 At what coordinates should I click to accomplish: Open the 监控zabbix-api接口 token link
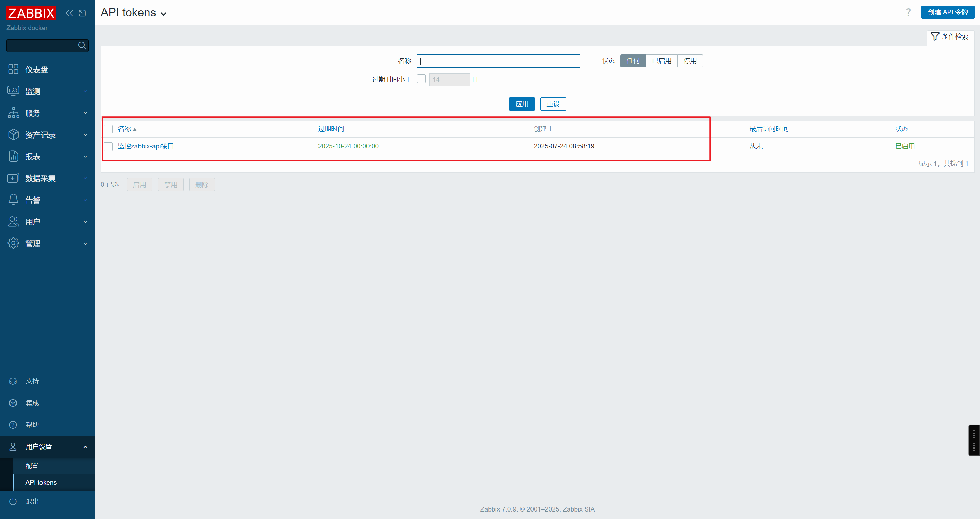point(146,146)
